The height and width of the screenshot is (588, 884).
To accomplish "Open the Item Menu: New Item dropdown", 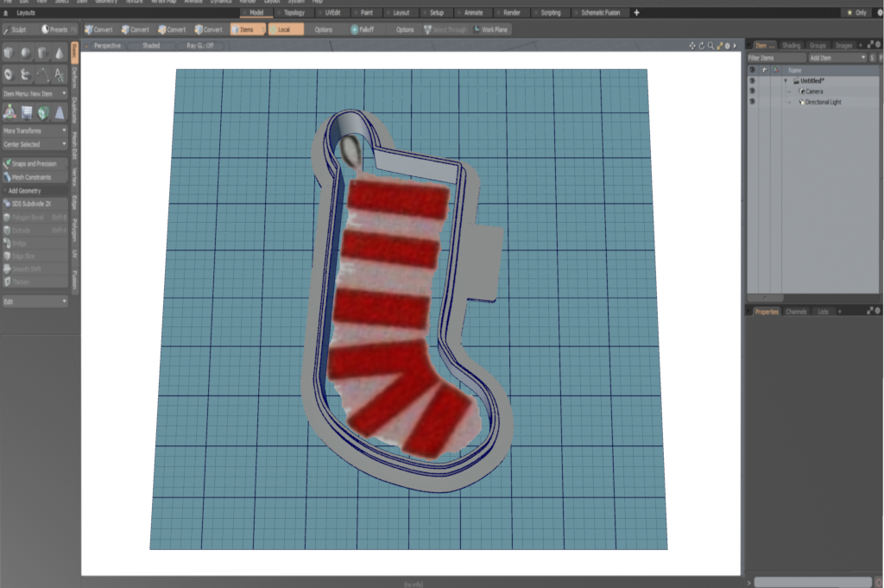I will 35,93.
